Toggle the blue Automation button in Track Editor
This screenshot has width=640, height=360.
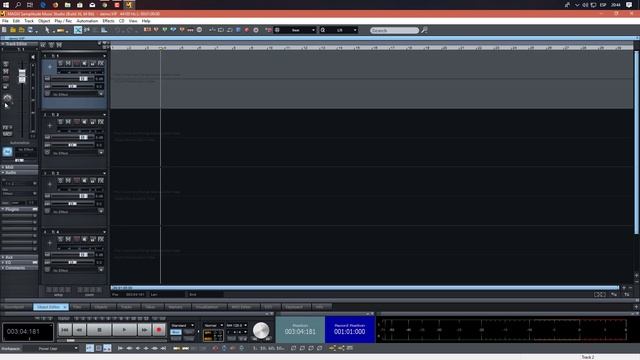click(x=7, y=152)
